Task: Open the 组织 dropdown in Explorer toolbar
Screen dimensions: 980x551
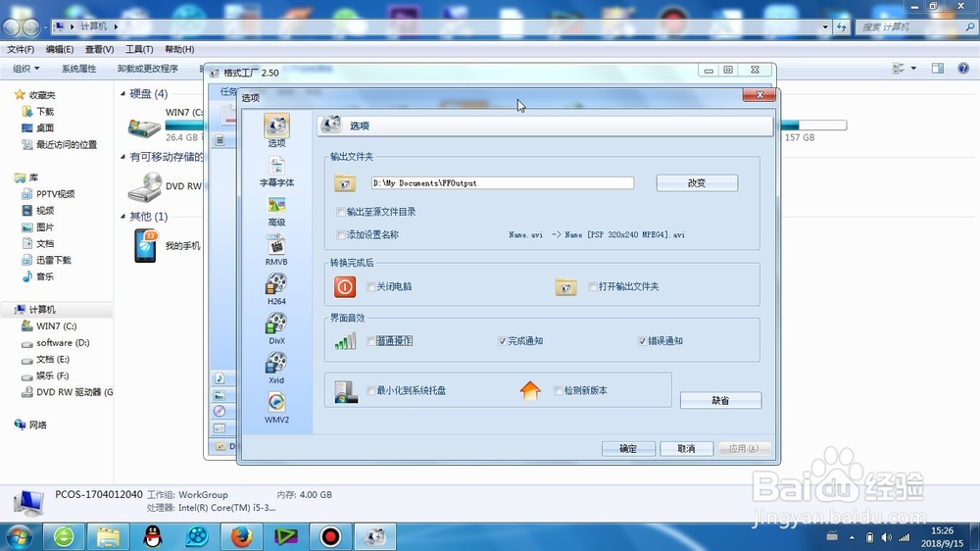Action: tap(26, 69)
